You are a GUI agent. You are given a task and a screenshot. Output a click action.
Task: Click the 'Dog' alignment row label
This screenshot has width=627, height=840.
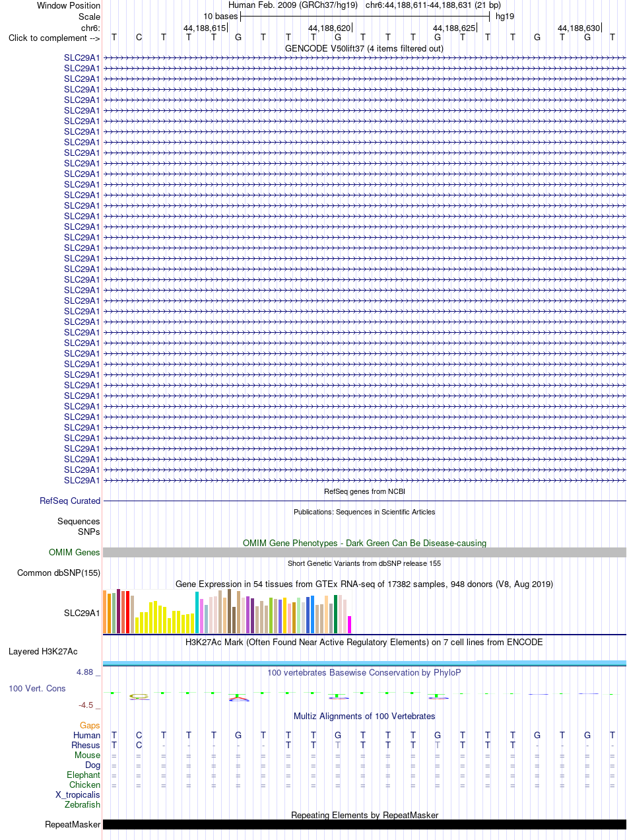(x=93, y=765)
